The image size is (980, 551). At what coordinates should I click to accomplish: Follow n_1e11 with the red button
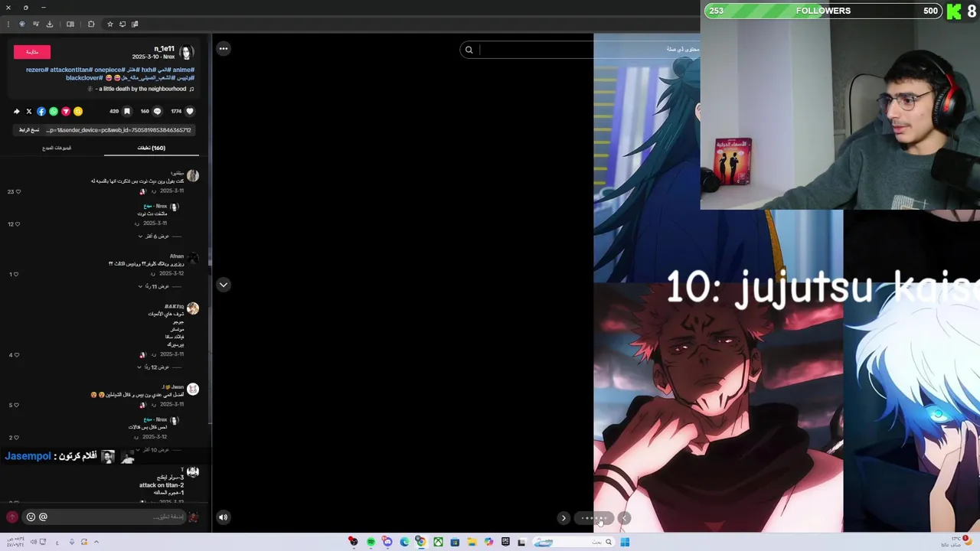pos(32,52)
